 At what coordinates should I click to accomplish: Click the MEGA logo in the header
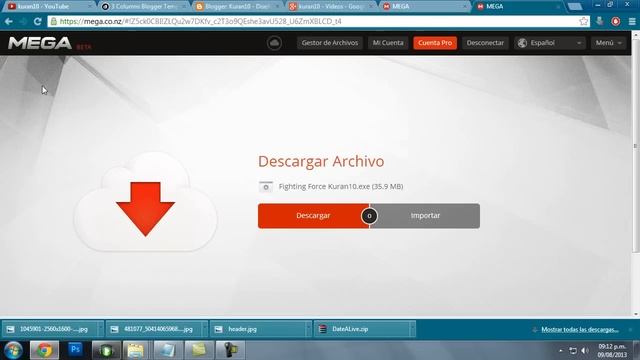(x=40, y=43)
